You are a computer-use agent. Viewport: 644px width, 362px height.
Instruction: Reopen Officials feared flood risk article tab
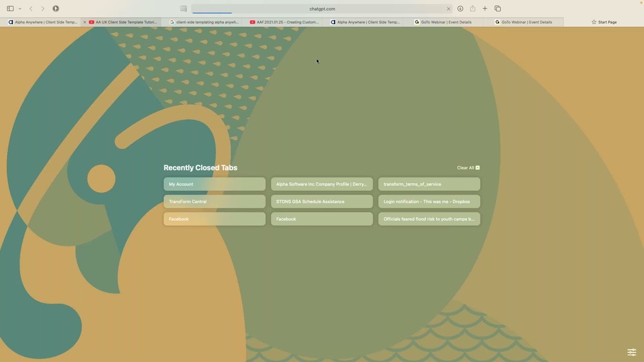pyautogui.click(x=429, y=219)
